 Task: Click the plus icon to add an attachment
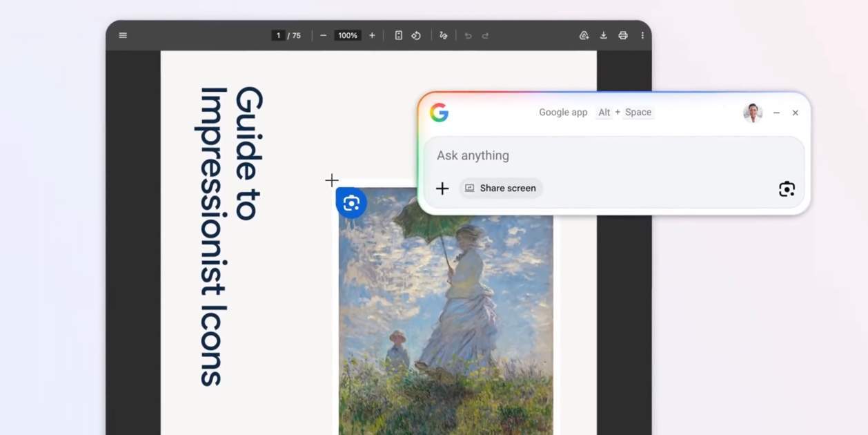click(442, 188)
